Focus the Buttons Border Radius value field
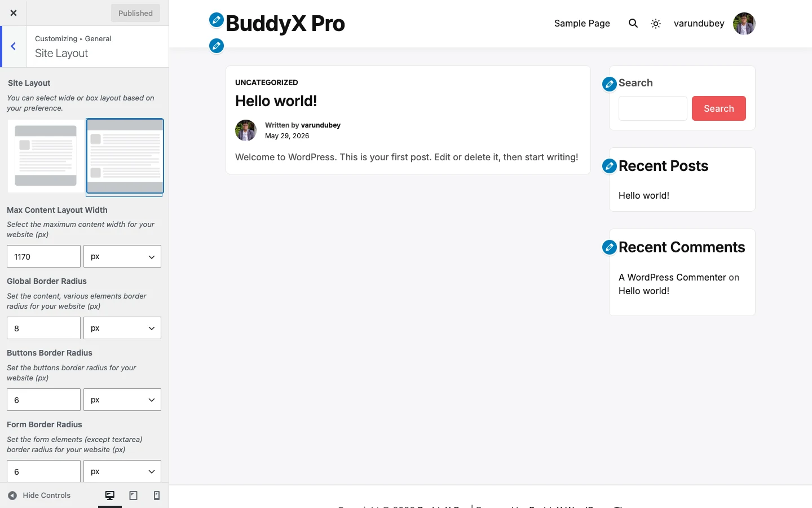Image resolution: width=812 pixels, height=508 pixels. click(x=43, y=400)
